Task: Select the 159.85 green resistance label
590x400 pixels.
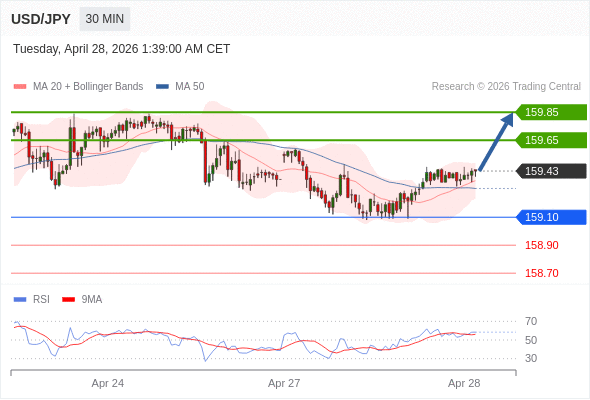Action: click(x=551, y=112)
